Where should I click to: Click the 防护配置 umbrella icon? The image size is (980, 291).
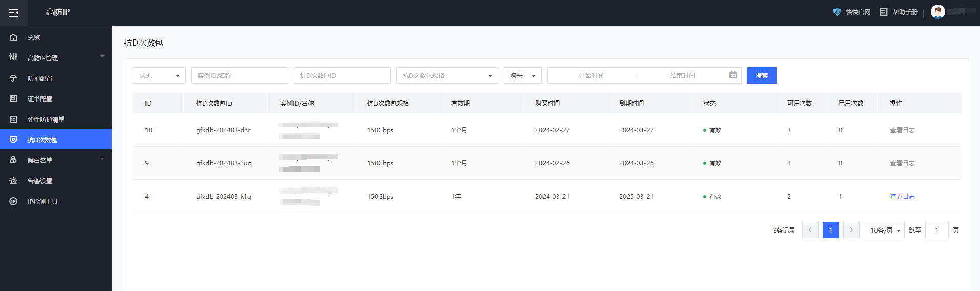click(x=13, y=78)
